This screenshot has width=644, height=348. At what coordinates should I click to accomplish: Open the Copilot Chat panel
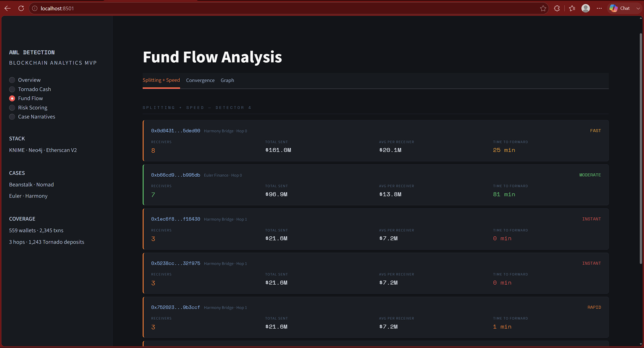(620, 8)
